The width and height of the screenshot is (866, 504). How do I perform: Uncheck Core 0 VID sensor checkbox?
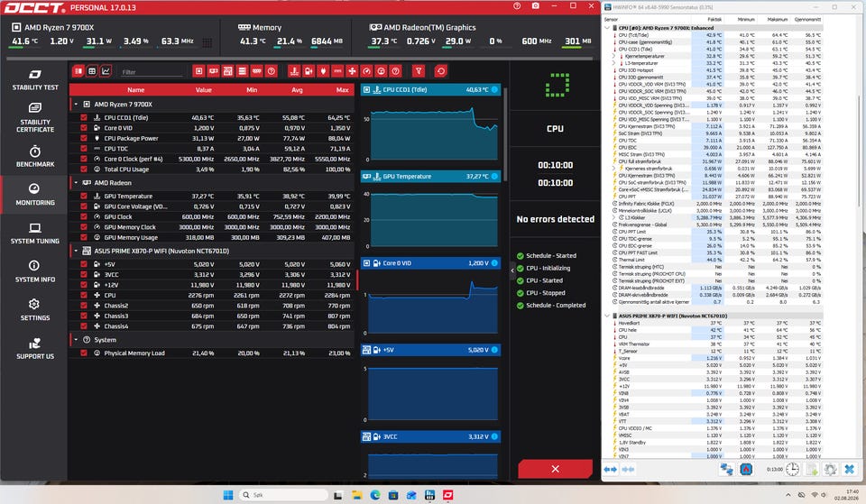[x=83, y=128]
